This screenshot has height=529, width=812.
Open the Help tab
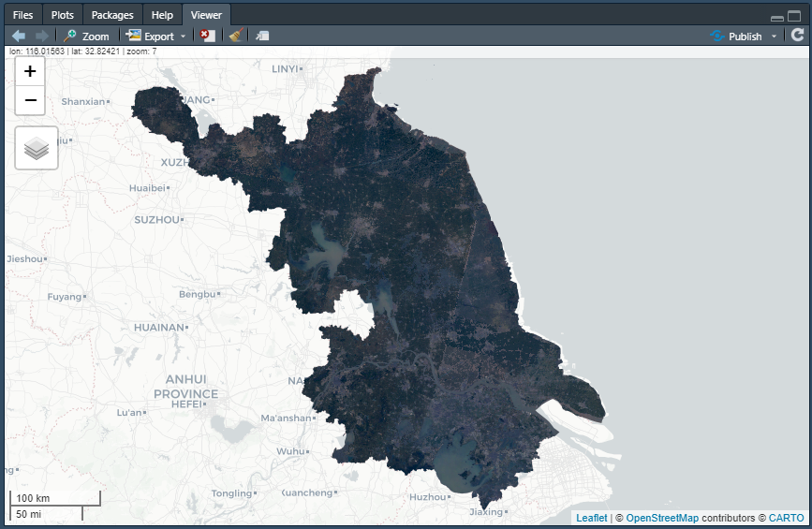pos(162,15)
